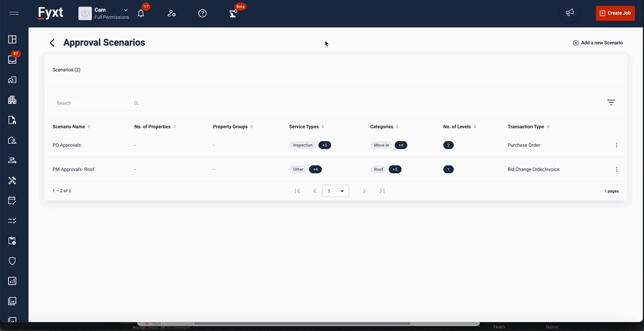
Task: Open the document with house sidebar icon
Action: pyautogui.click(x=13, y=120)
